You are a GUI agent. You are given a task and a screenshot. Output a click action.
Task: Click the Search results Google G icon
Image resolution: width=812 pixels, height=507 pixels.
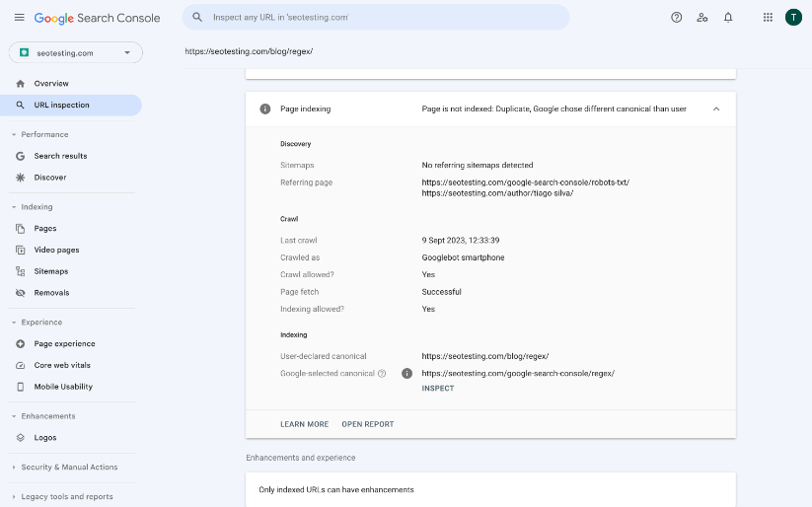point(20,156)
